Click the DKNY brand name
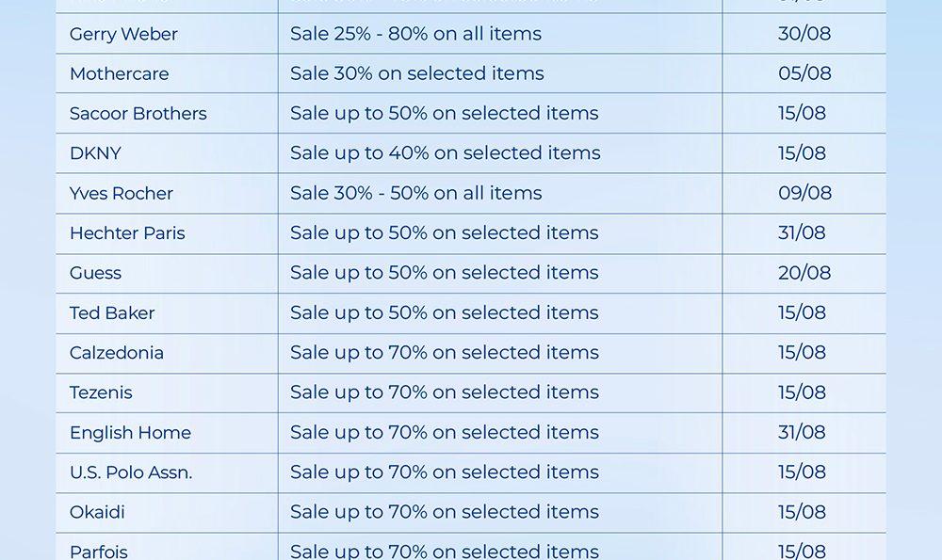 coord(95,153)
